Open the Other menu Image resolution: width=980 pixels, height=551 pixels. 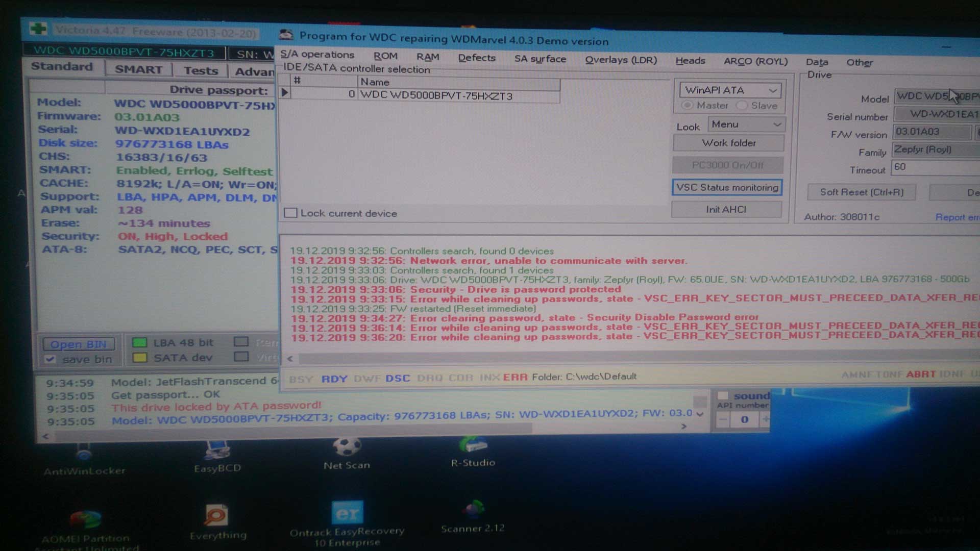click(860, 62)
